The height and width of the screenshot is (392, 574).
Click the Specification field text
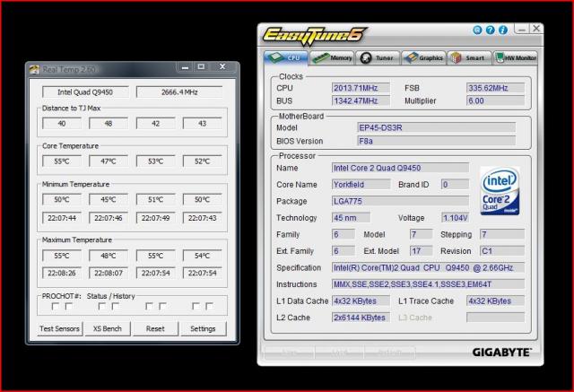[428, 267]
